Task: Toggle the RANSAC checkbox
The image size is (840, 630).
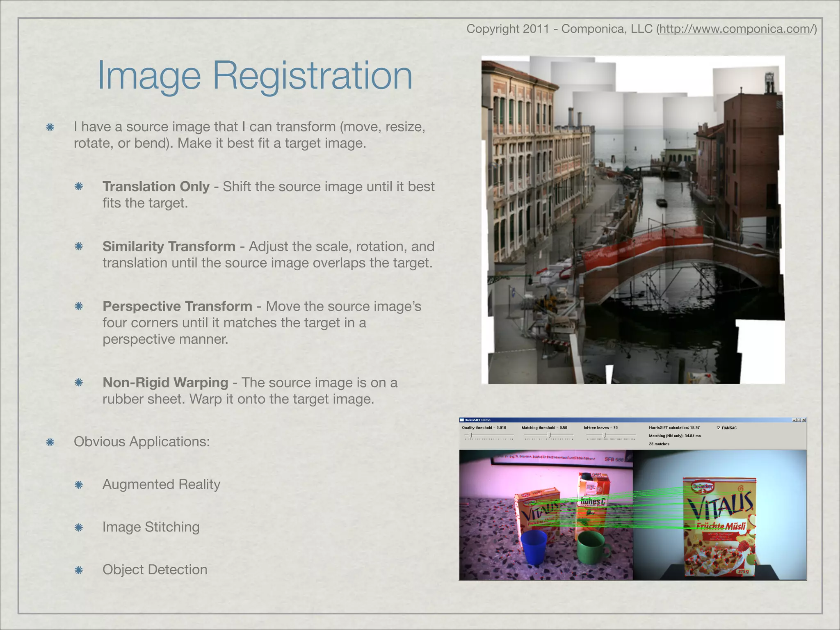Action: coord(718,428)
